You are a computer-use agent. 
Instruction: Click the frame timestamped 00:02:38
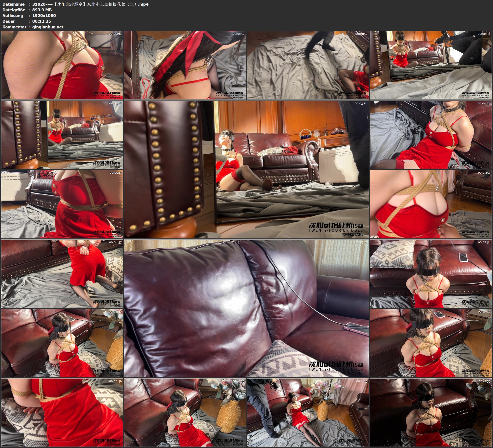(x=431, y=65)
